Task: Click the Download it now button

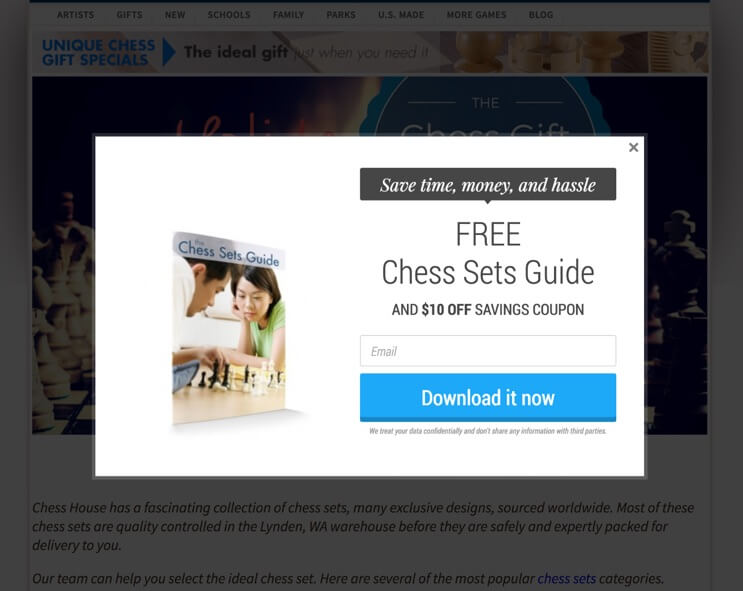Action: click(488, 397)
